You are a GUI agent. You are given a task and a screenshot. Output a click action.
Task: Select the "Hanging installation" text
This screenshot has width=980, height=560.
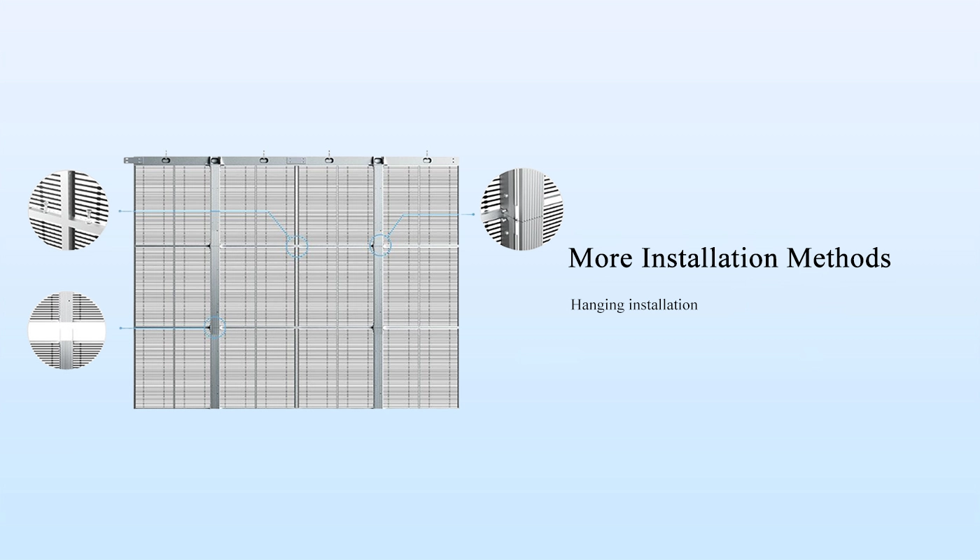tap(634, 304)
